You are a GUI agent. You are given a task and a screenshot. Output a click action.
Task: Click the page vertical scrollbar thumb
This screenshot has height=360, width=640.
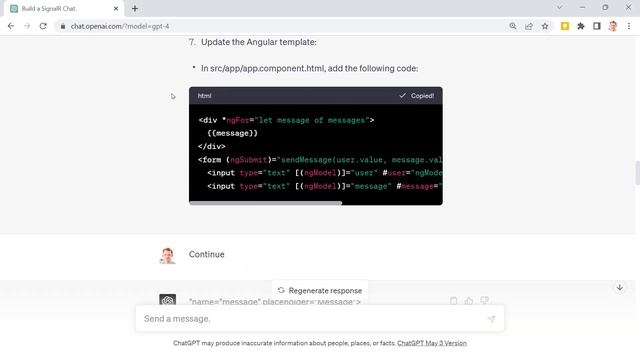[x=637, y=173]
